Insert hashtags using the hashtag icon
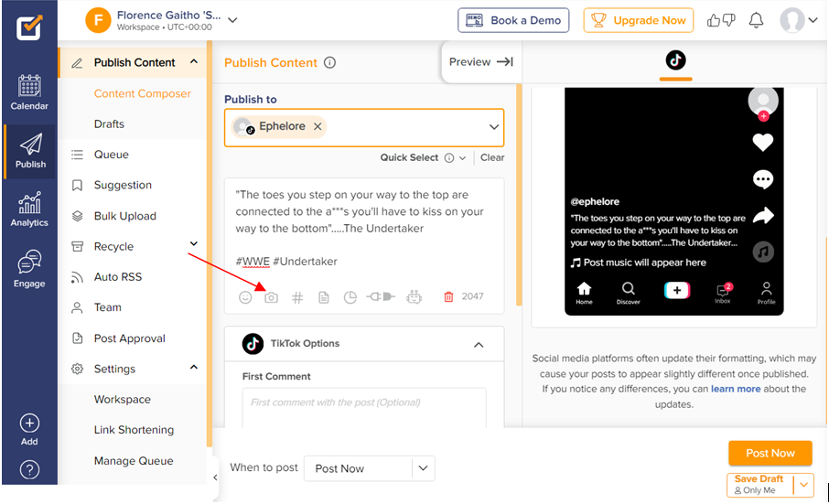 297,297
